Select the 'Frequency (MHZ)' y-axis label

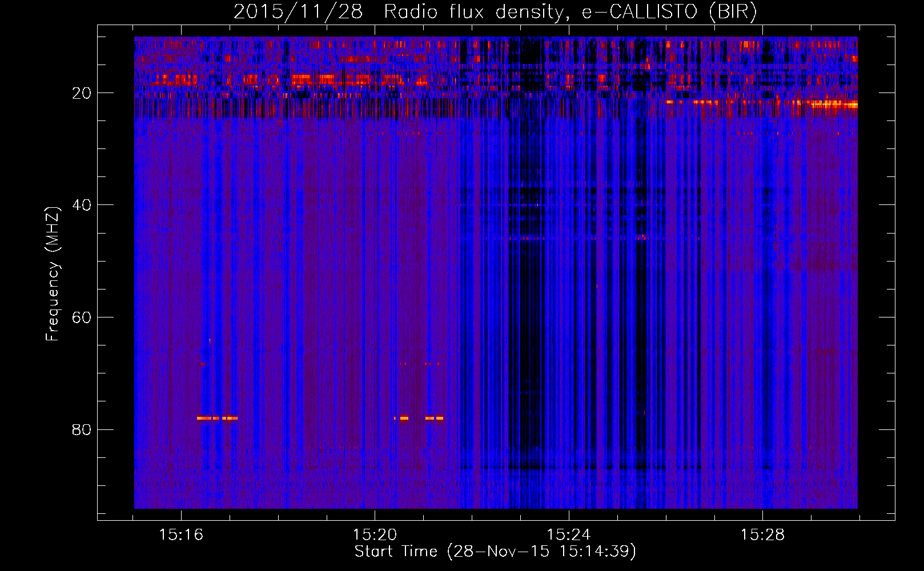coord(53,274)
